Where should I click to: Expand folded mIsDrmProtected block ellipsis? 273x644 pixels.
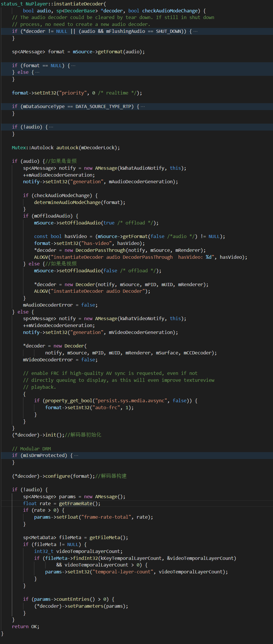click(76, 455)
